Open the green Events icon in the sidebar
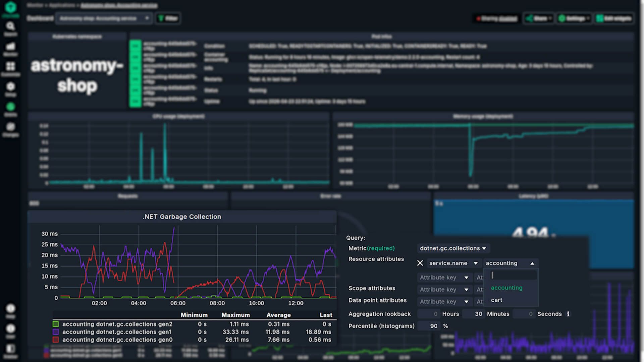 click(10, 107)
